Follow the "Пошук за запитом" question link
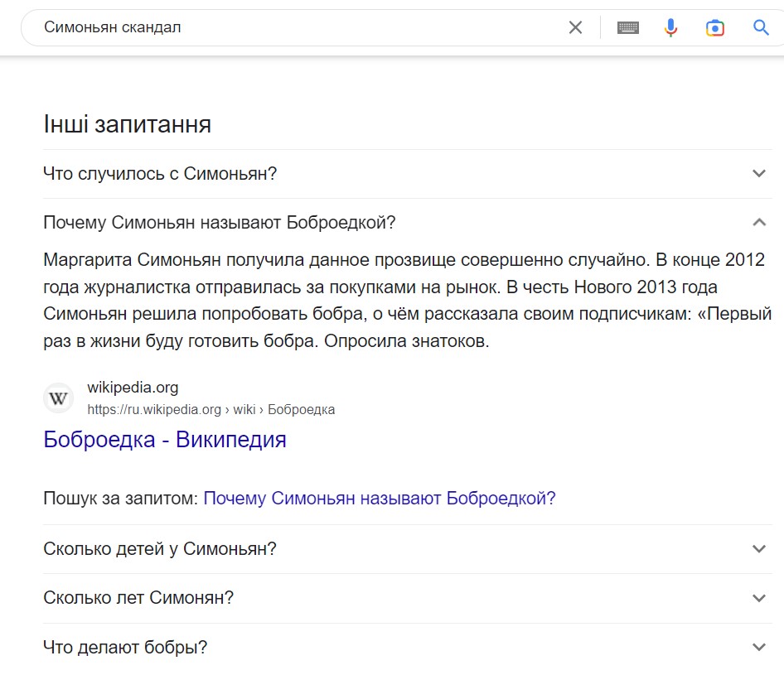The width and height of the screenshot is (784, 675). [x=380, y=498]
